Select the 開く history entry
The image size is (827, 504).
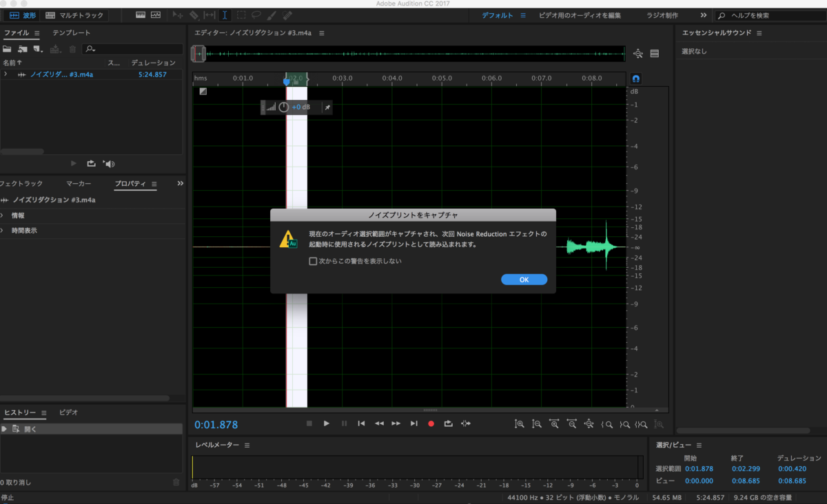tap(91, 429)
